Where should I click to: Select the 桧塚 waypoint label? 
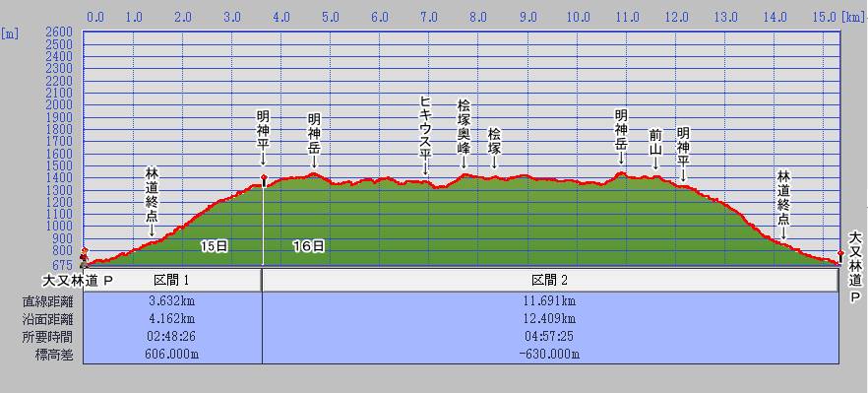pos(494,141)
